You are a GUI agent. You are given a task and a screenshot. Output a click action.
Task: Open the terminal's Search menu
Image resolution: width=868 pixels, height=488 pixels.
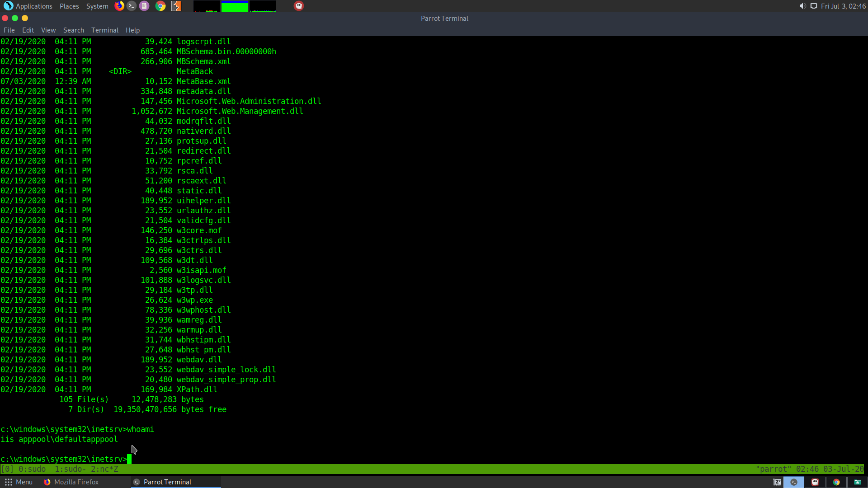[x=74, y=30]
